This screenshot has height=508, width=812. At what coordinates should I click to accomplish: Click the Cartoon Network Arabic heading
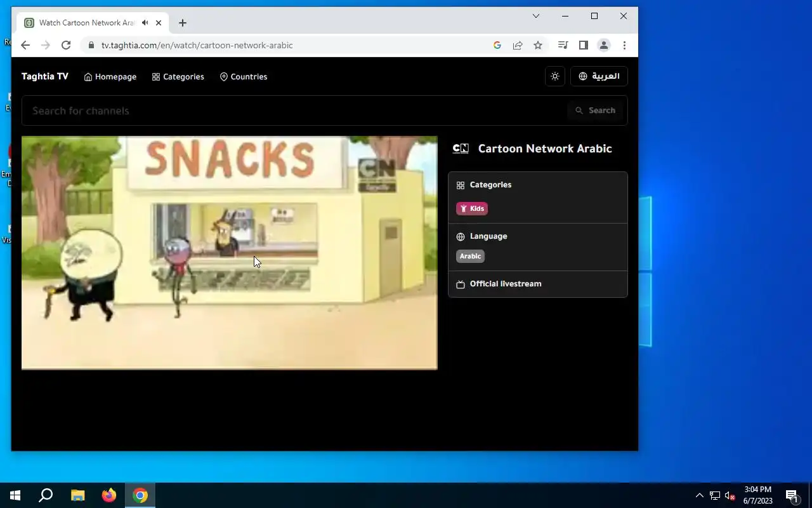point(545,149)
